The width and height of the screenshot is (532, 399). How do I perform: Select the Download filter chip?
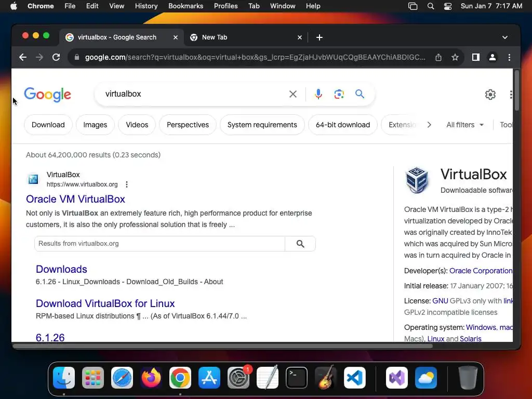pyautogui.click(x=48, y=125)
